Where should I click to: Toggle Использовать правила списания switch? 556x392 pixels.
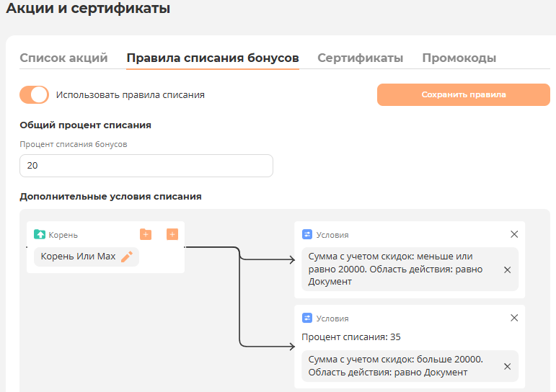35,94
